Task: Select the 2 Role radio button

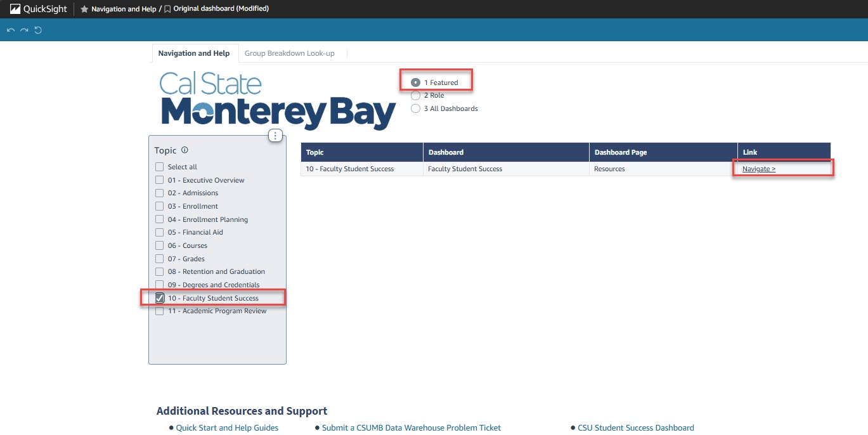Action: click(x=416, y=95)
